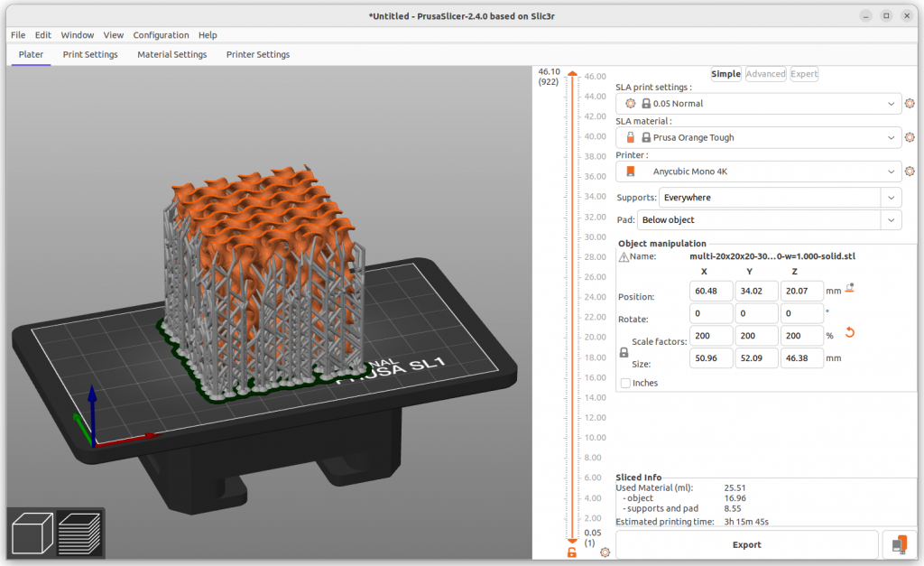Click the orange vertical layer slider track
The height and width of the screenshot is (566, 924).
[x=572, y=307]
